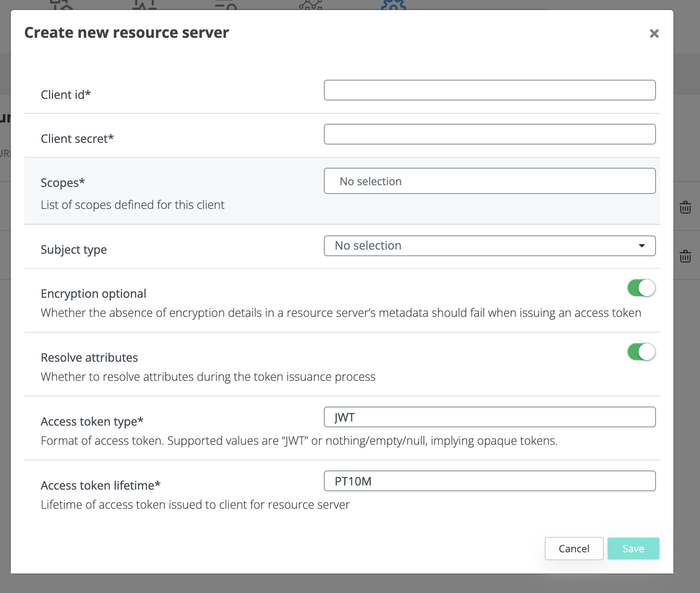Click the blue gear icon in top navigation
Screen dimensions: 700x593
pyautogui.click(x=393, y=5)
